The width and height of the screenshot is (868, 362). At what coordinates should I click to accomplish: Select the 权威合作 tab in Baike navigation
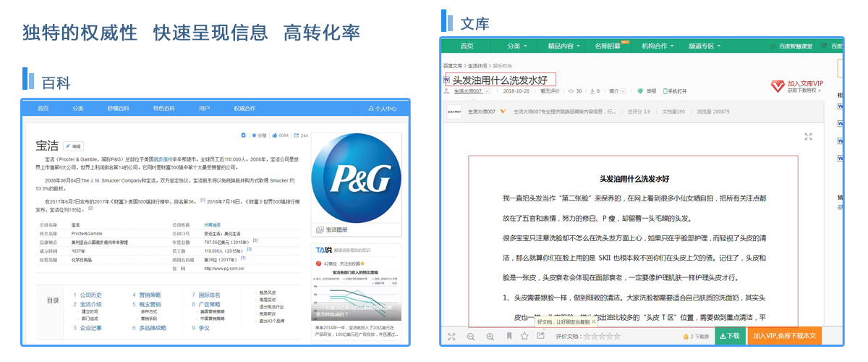244,109
